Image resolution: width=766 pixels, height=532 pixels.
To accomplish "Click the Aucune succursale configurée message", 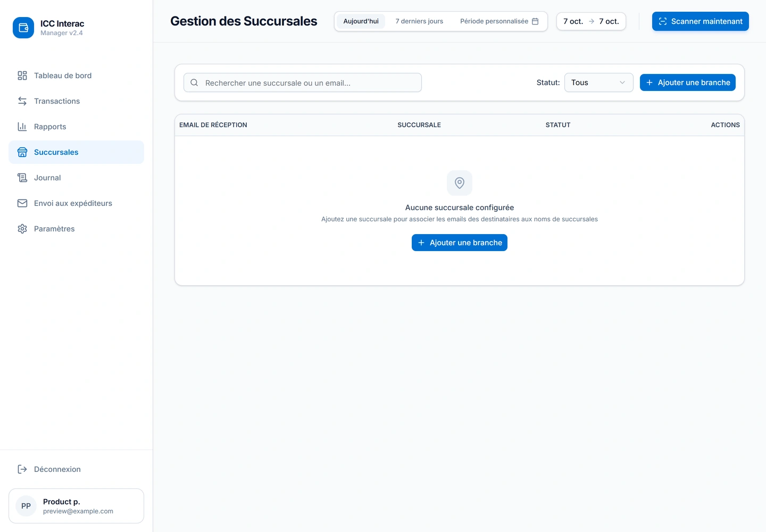I will click(460, 207).
